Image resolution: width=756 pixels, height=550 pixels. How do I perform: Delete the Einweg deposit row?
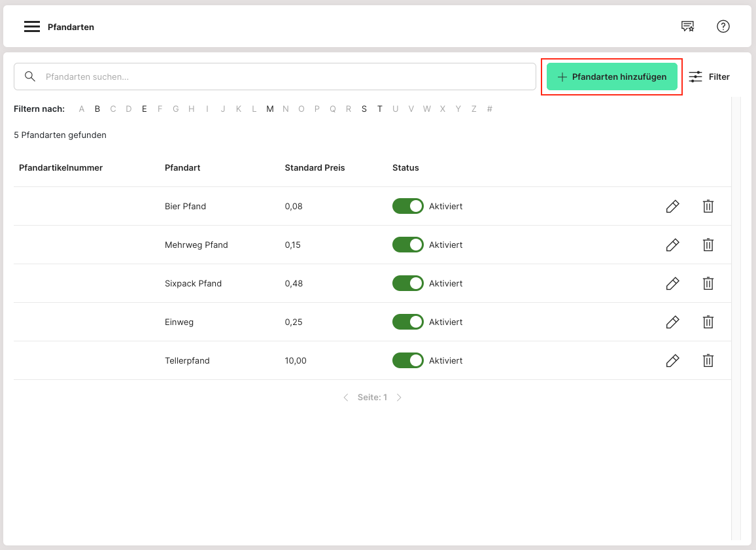tap(708, 322)
